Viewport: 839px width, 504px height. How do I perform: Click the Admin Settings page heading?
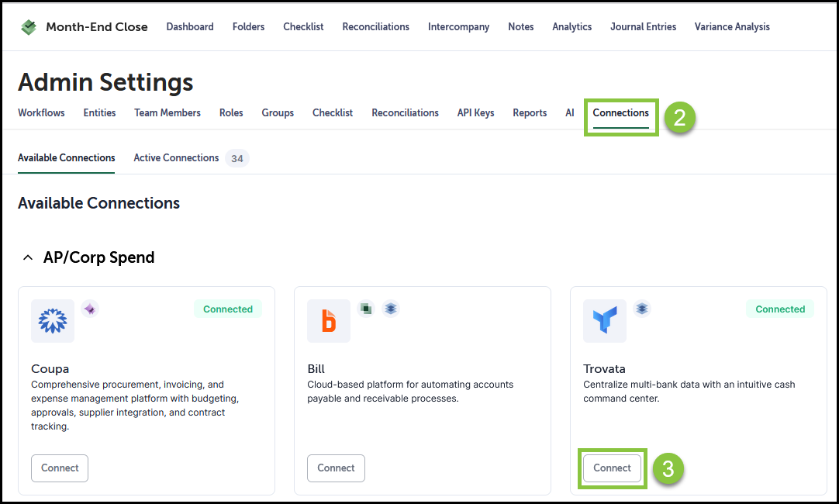tap(105, 82)
